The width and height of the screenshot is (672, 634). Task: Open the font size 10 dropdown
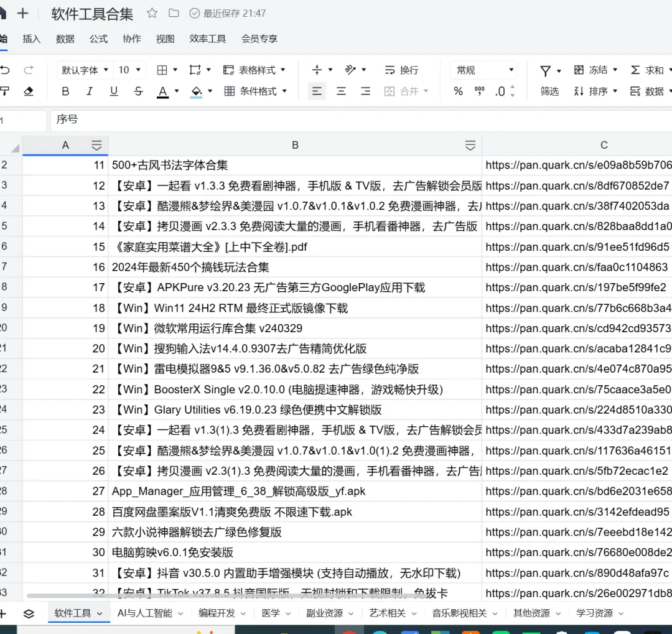pos(129,70)
